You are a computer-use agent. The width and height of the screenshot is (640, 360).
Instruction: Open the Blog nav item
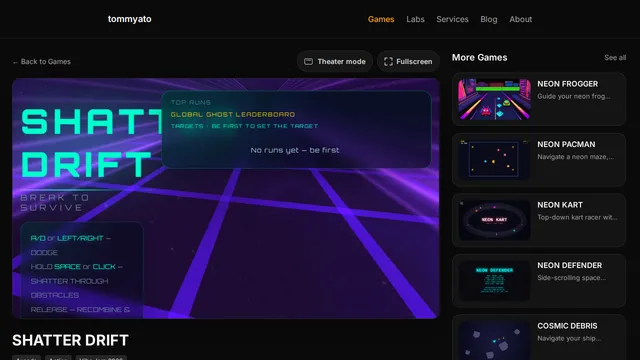point(489,19)
